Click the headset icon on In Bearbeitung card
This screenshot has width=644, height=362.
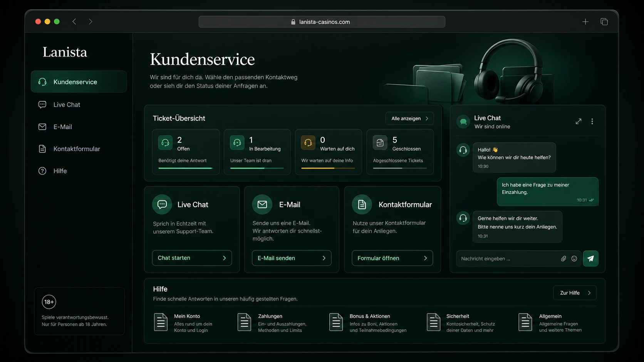coord(237,143)
